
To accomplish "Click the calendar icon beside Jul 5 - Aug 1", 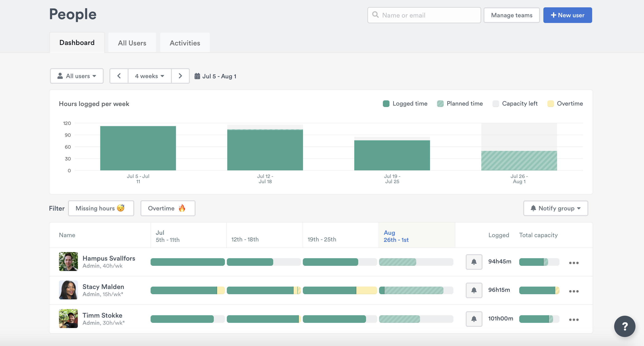I will coord(198,76).
